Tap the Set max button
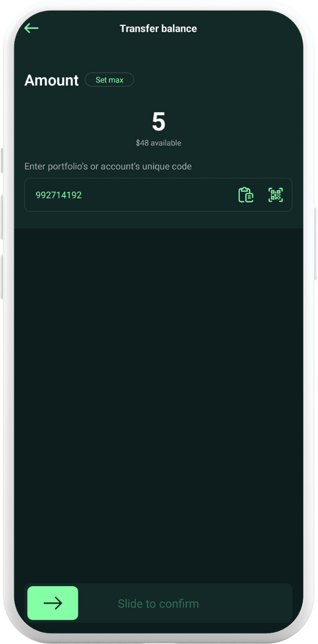 coord(110,80)
